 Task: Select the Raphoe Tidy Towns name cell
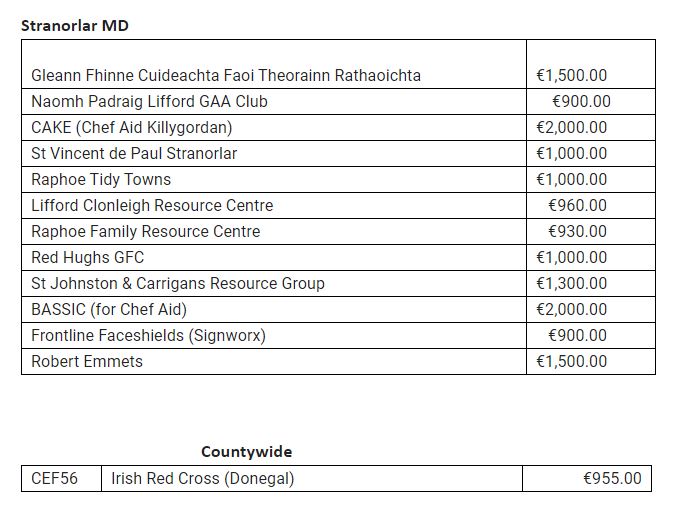(101, 179)
